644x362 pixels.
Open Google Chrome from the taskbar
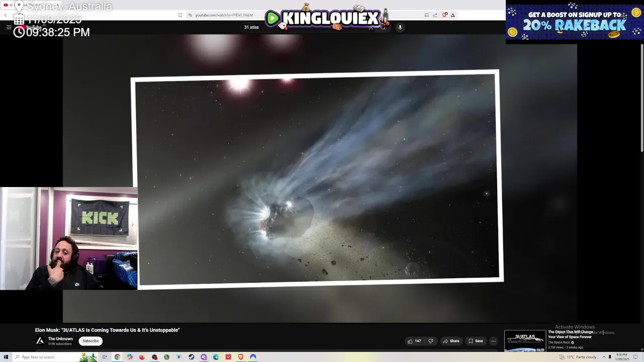pos(117,357)
